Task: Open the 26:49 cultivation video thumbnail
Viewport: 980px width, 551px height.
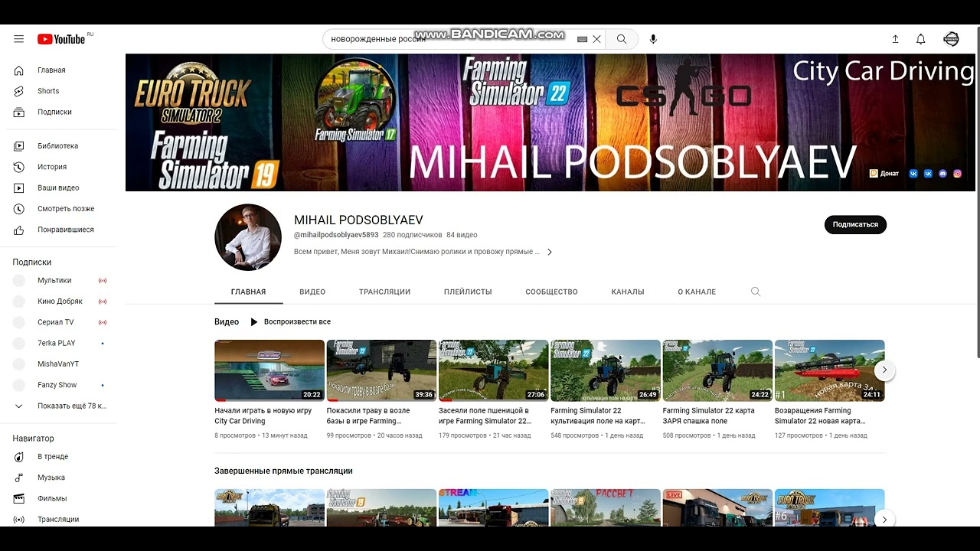Action: point(606,370)
